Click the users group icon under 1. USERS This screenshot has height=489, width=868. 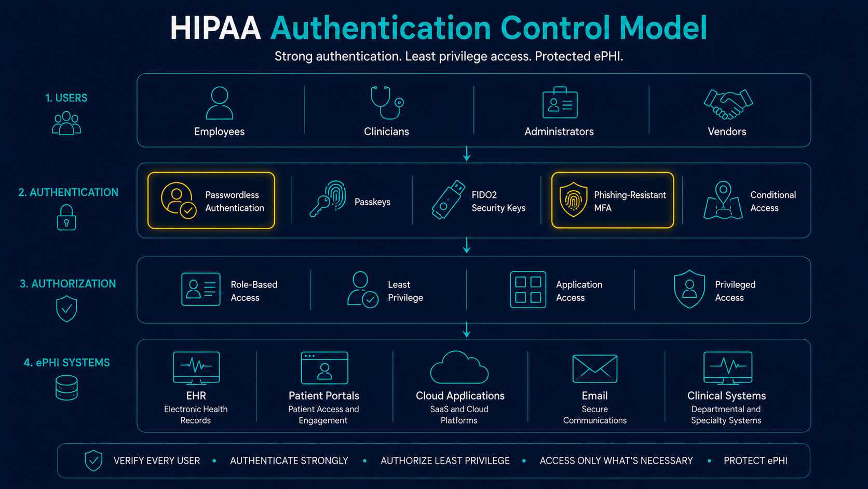click(66, 123)
